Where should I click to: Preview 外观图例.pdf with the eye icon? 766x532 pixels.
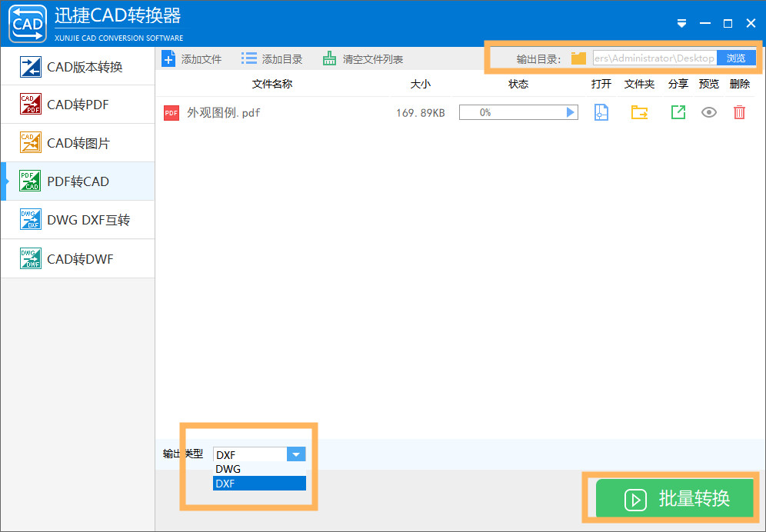(709, 112)
